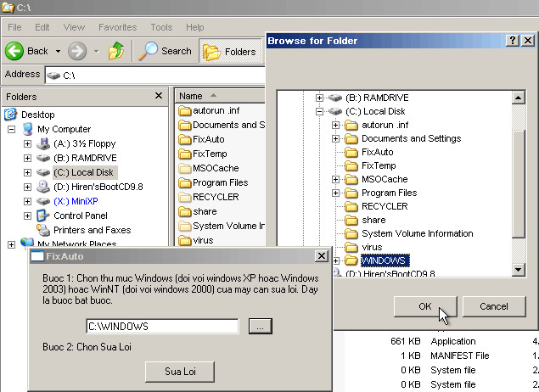Click the CD drive icon for Hiren'sBootCD9.8
Image resolution: width=539 pixels, height=392 pixels.
[43, 187]
